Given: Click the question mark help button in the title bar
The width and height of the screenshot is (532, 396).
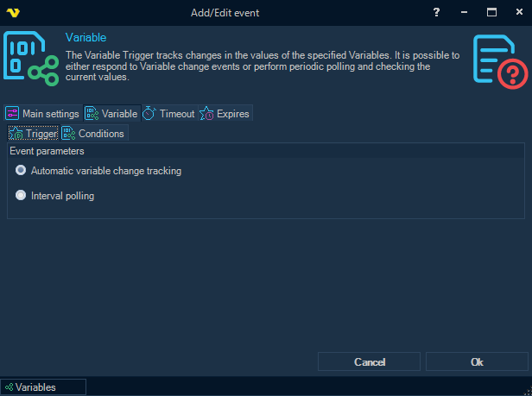Looking at the screenshot, I should pyautogui.click(x=436, y=12).
